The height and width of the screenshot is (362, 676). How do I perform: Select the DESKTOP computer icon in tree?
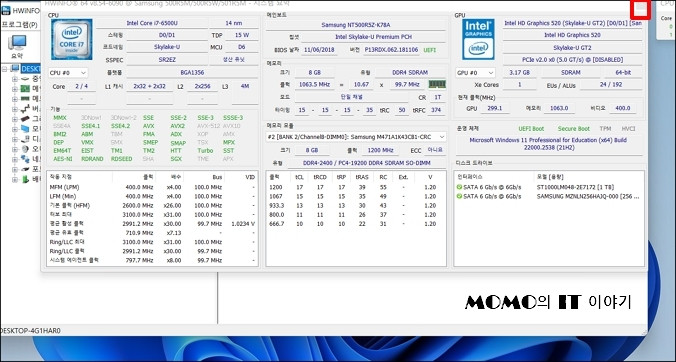pyautogui.click(x=15, y=69)
